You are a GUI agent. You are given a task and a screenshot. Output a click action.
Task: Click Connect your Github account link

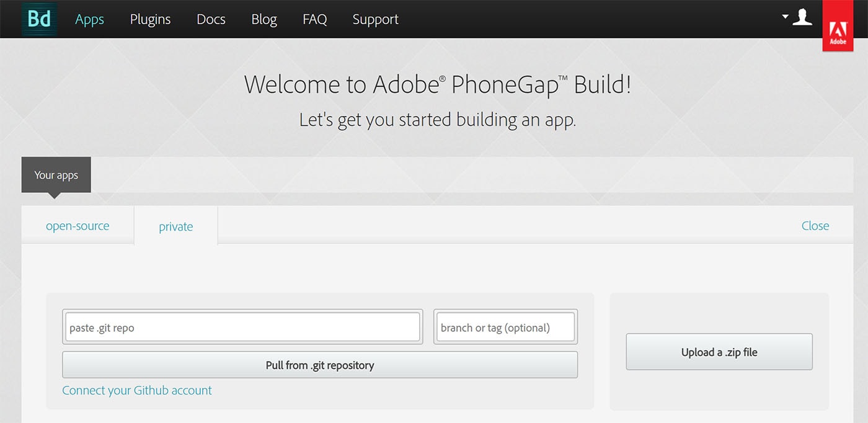click(x=137, y=390)
